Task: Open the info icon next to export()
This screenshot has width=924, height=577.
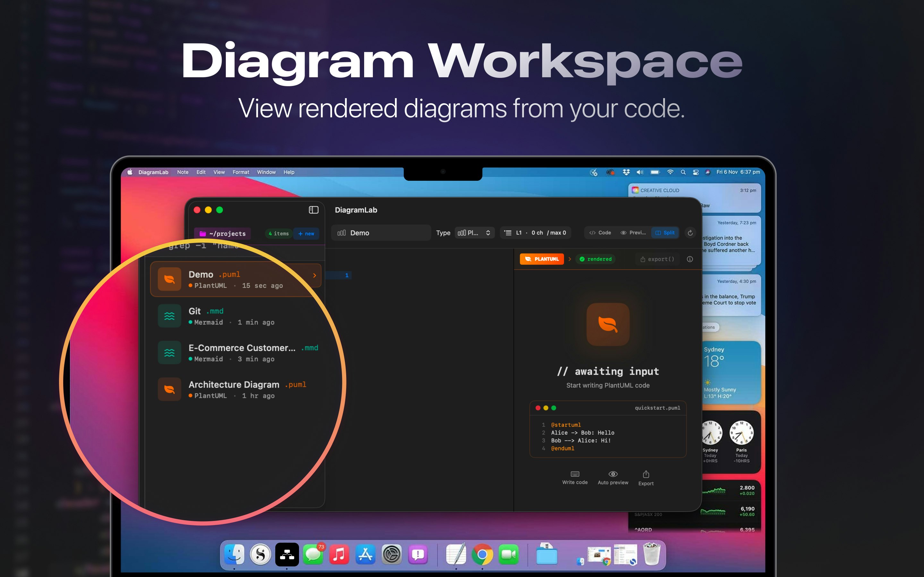Action: pyautogui.click(x=690, y=259)
